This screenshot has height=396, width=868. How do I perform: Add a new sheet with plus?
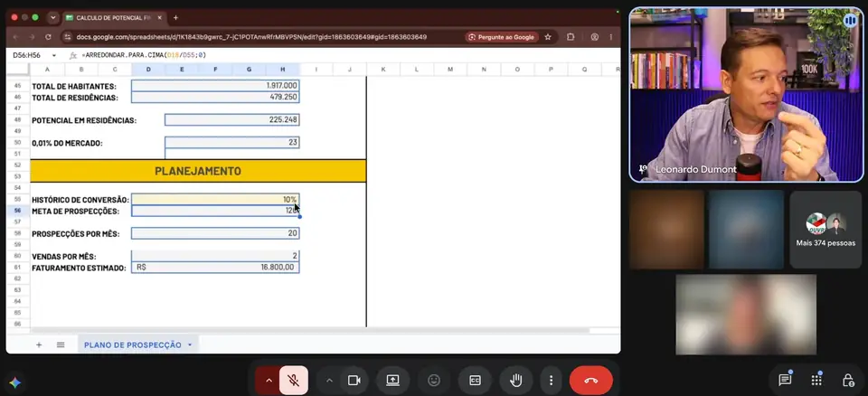point(39,344)
